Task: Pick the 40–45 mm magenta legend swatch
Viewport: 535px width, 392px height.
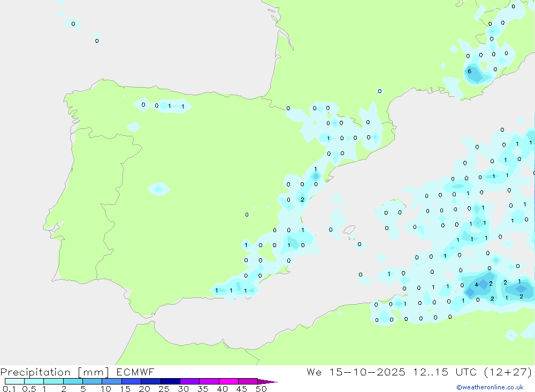Action: (228, 381)
